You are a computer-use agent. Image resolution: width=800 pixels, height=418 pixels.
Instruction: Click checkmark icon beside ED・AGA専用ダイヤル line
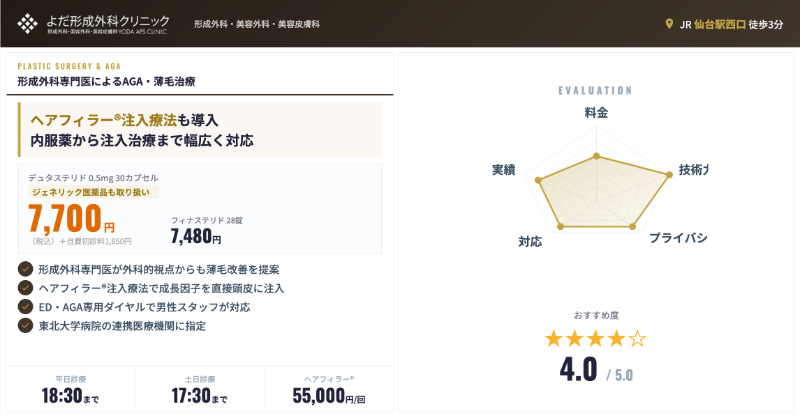pyautogui.click(x=25, y=307)
